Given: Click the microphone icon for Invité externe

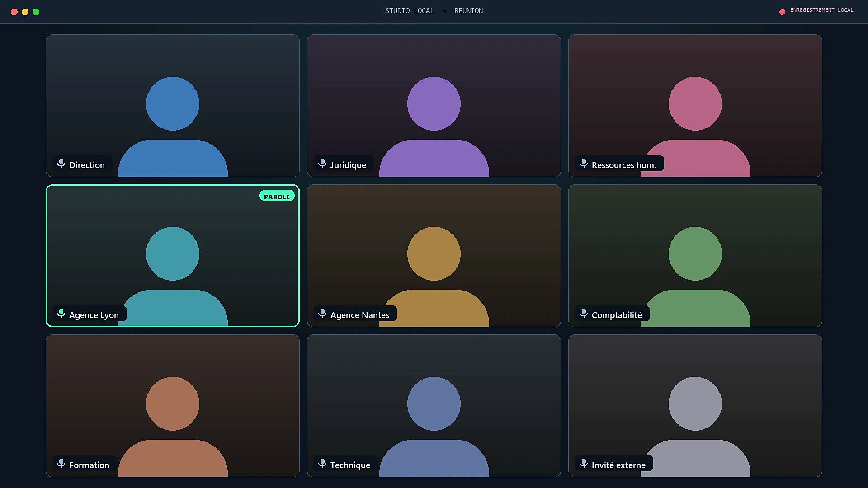Looking at the screenshot, I should [x=584, y=464].
